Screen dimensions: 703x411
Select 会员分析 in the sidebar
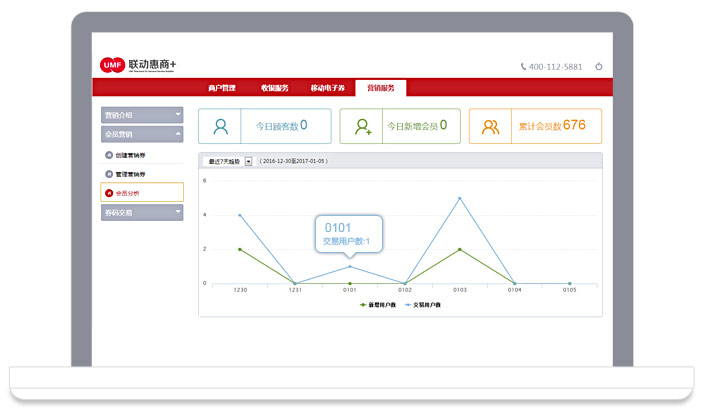click(x=142, y=192)
